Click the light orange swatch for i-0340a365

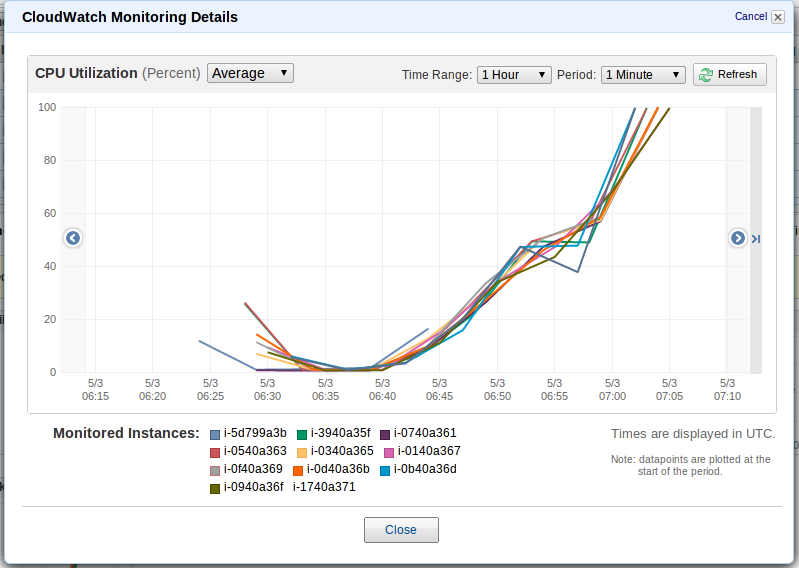coord(302,452)
